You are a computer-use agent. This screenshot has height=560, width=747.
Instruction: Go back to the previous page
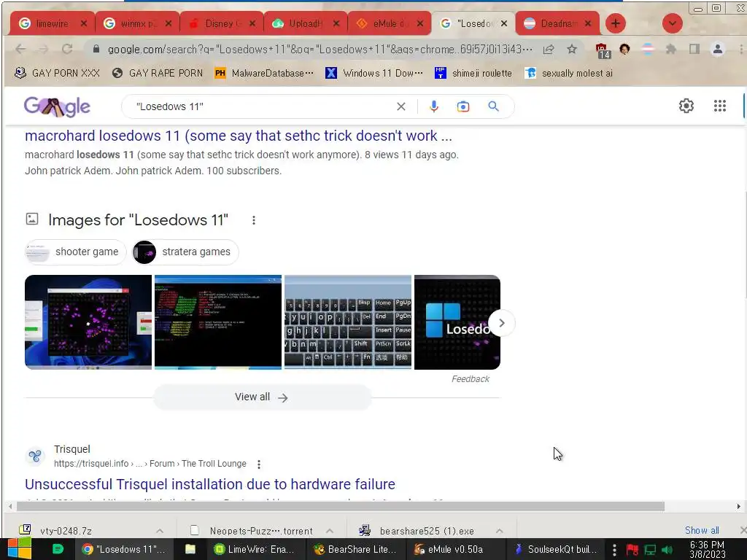tap(20, 49)
